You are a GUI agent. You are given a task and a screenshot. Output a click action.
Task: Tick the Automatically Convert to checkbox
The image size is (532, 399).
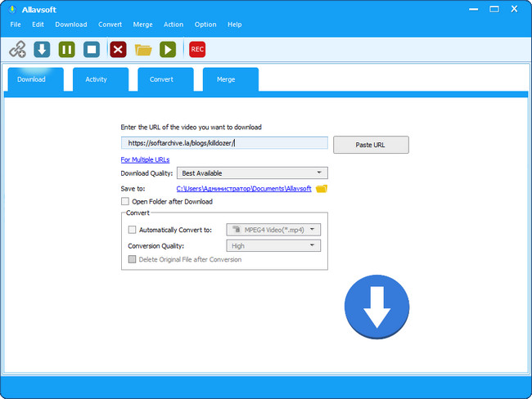pyautogui.click(x=133, y=231)
